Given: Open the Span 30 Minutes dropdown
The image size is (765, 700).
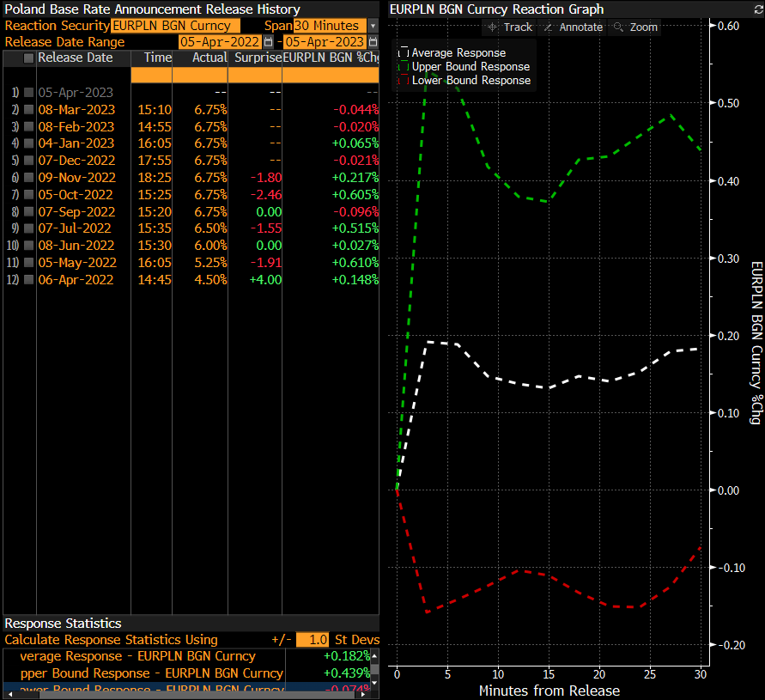Looking at the screenshot, I should click(373, 26).
